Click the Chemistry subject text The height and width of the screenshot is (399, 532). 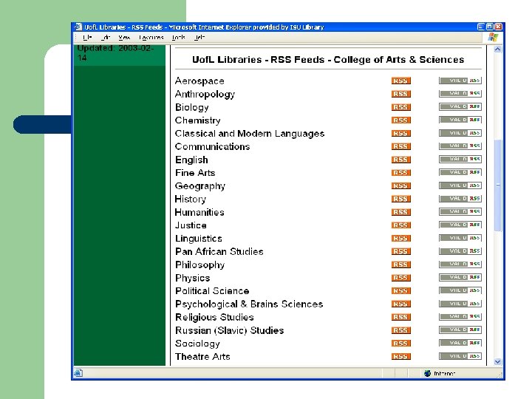coord(197,120)
